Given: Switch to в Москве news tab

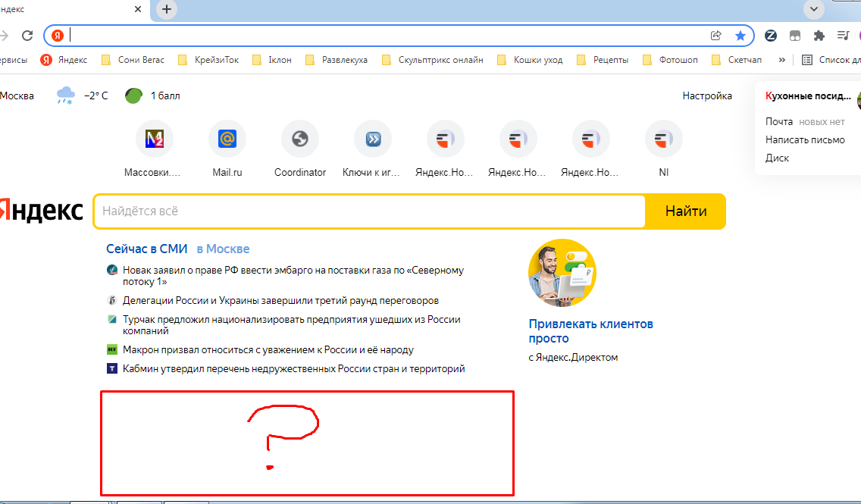Looking at the screenshot, I should pos(223,249).
